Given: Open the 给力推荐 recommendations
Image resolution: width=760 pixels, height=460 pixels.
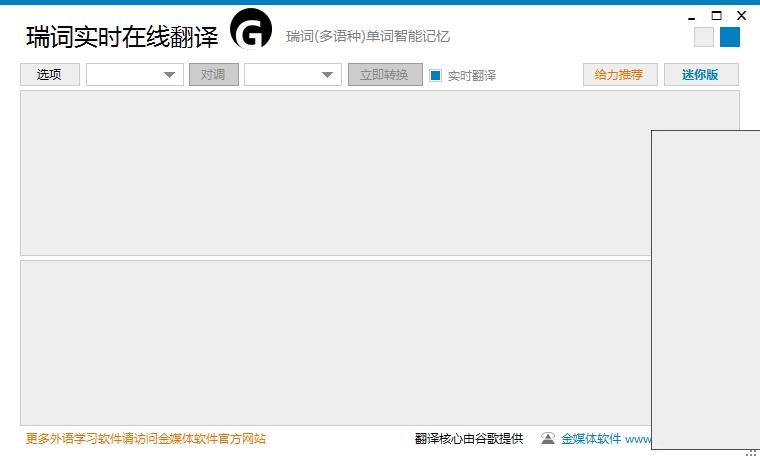Looking at the screenshot, I should (619, 75).
